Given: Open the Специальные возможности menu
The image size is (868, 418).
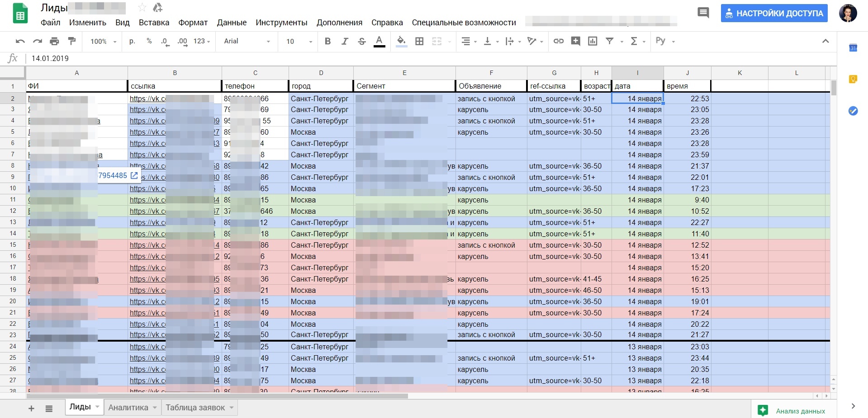Looking at the screenshot, I should pos(464,23).
